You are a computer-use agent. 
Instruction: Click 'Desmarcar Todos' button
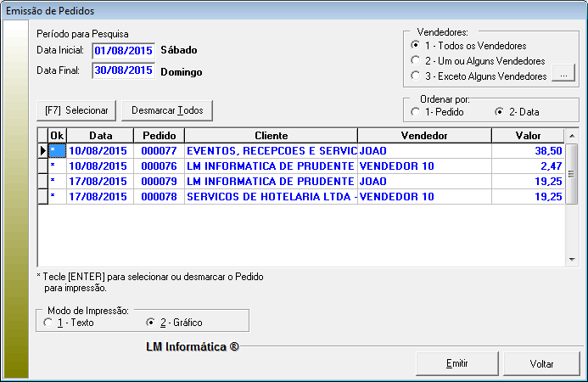tap(166, 110)
